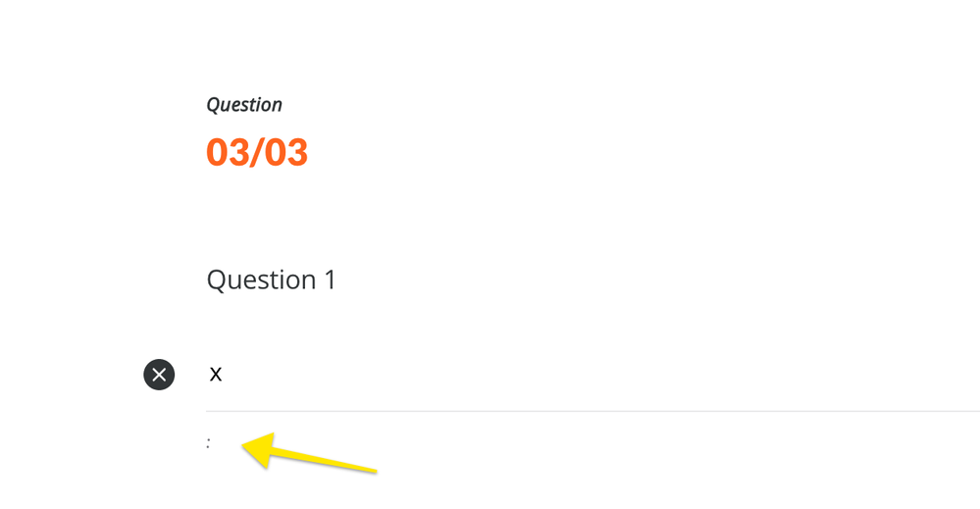Click the Question 1 heading
This screenshot has width=980, height=509.
click(271, 280)
